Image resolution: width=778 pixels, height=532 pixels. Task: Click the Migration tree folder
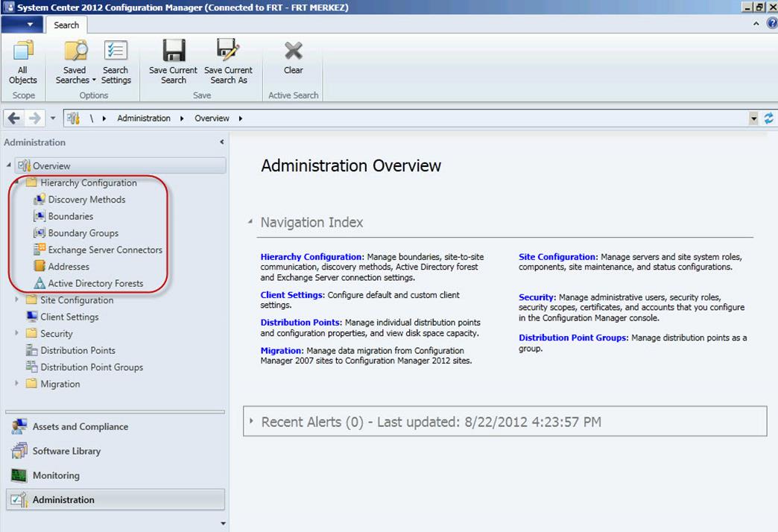(53, 384)
